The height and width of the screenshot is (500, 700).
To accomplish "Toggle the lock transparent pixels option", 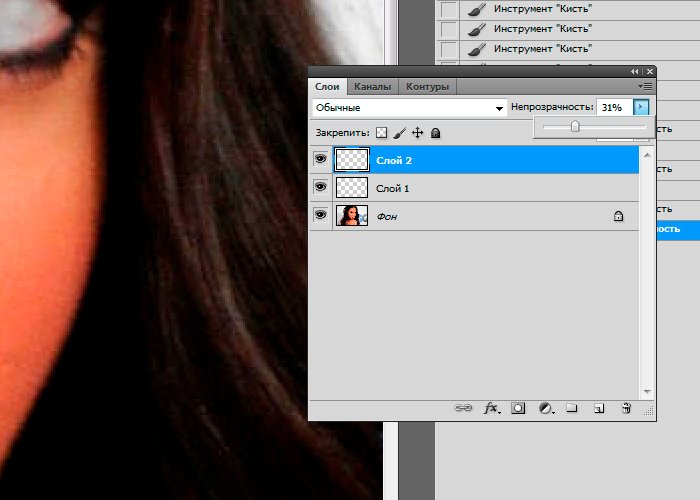I will point(381,132).
